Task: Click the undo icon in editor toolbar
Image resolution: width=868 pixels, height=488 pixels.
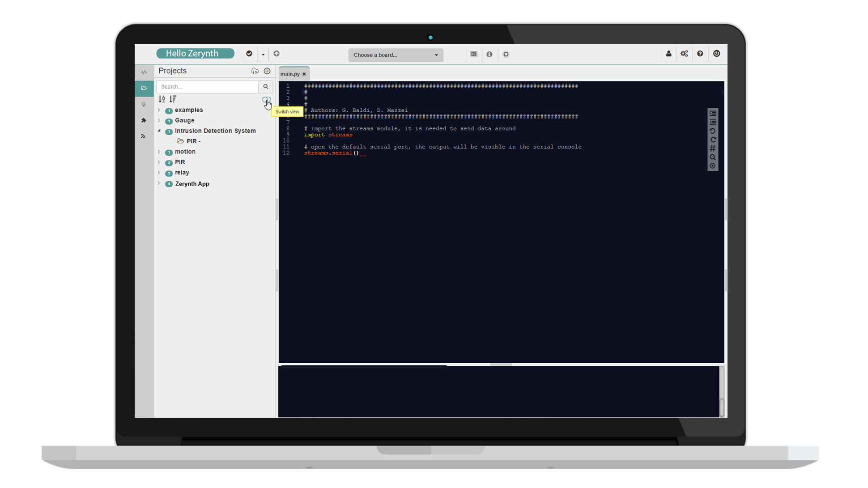Action: 713,131
